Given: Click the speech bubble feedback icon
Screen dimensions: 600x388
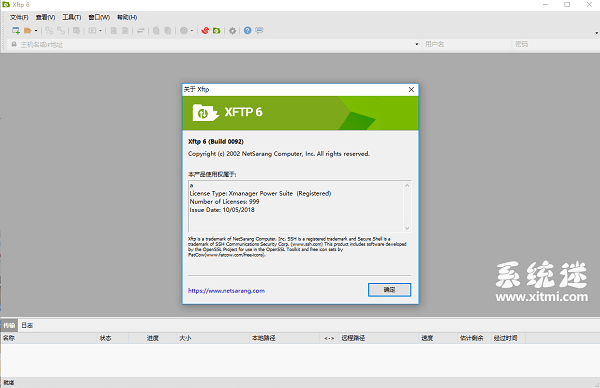Looking at the screenshot, I should tap(259, 30).
